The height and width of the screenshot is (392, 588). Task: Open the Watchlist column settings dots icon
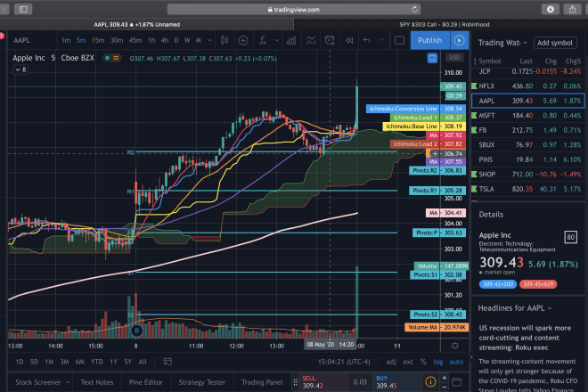(x=475, y=61)
